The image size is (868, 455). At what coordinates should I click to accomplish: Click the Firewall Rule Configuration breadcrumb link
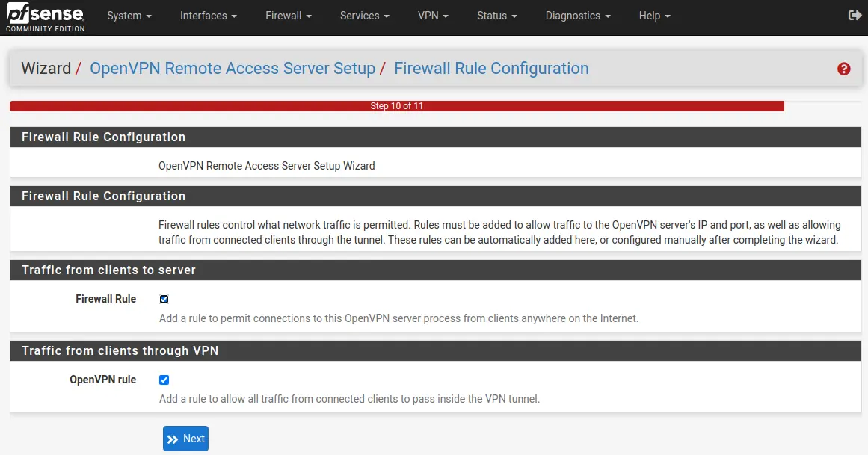(x=491, y=68)
